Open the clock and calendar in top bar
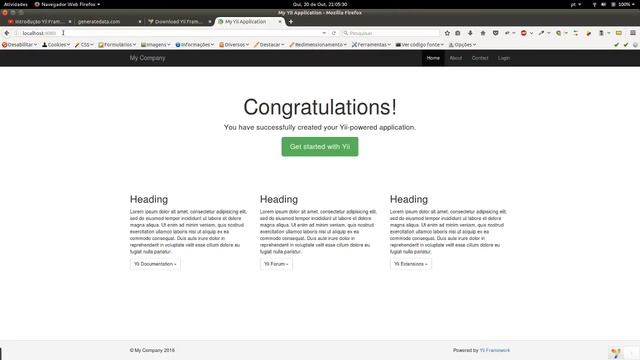Image resolution: width=640 pixels, height=360 pixels. click(x=320, y=4)
